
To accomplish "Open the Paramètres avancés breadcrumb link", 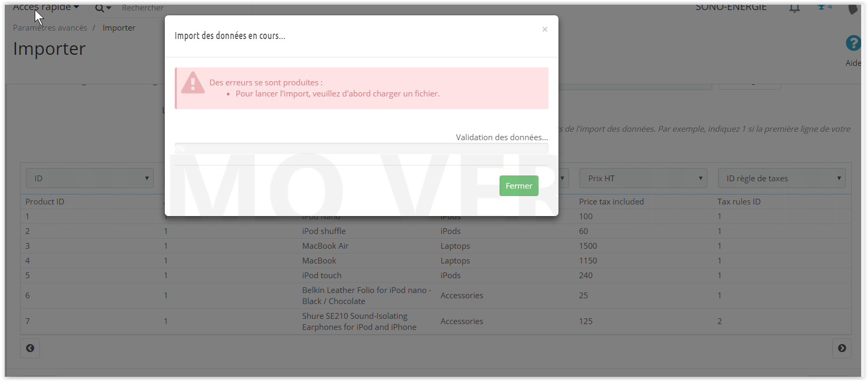I will (x=50, y=28).
